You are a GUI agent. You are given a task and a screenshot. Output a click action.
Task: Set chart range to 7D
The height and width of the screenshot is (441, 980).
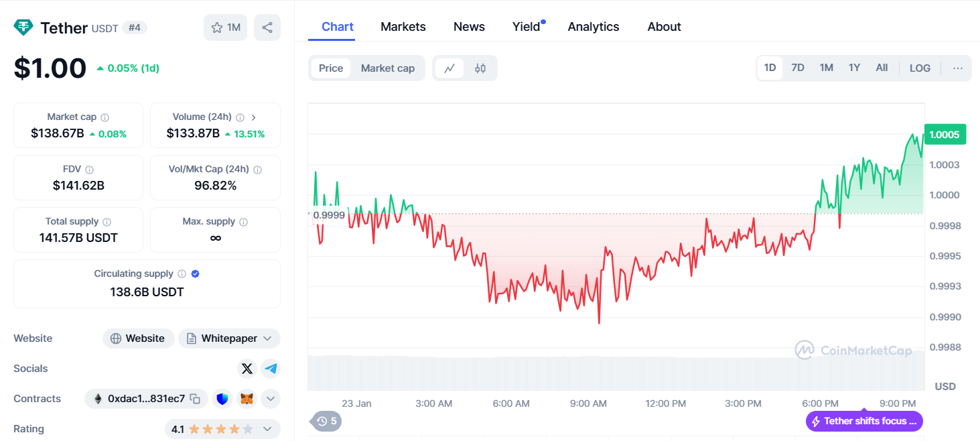point(798,68)
